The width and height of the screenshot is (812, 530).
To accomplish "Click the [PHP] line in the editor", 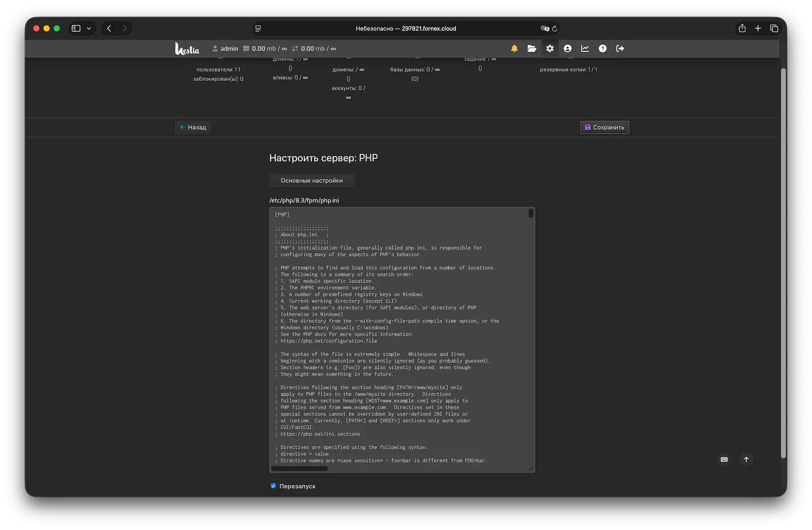I will 282,214.
